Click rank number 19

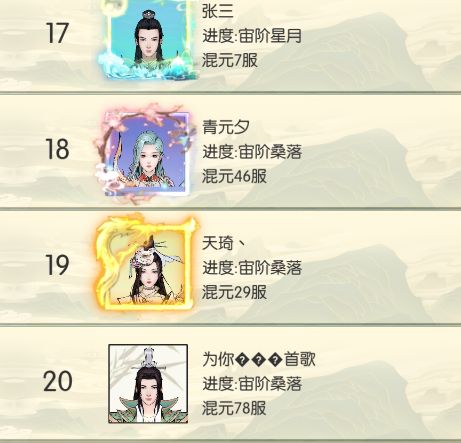point(57,265)
